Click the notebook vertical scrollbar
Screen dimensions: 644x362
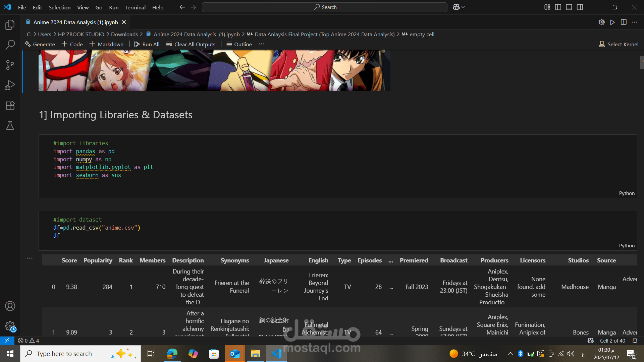(x=642, y=62)
